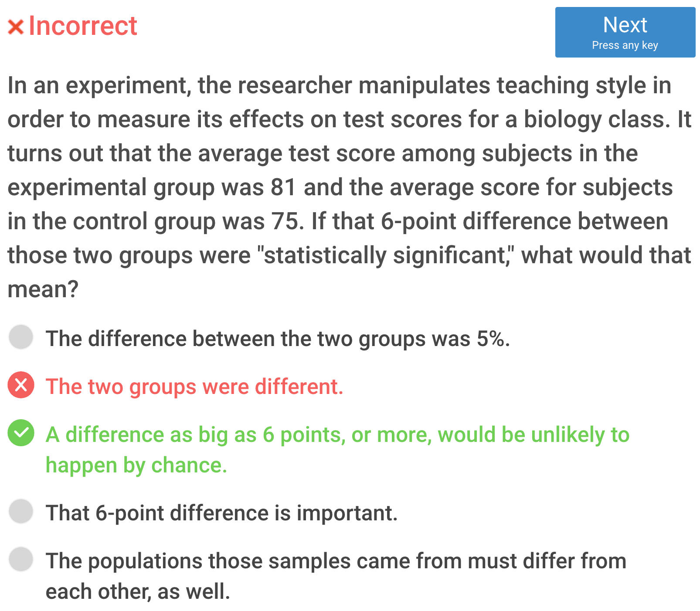The height and width of the screenshot is (611, 700).
Task: Click red X circle icon on wrong answer
Action: 21,385
